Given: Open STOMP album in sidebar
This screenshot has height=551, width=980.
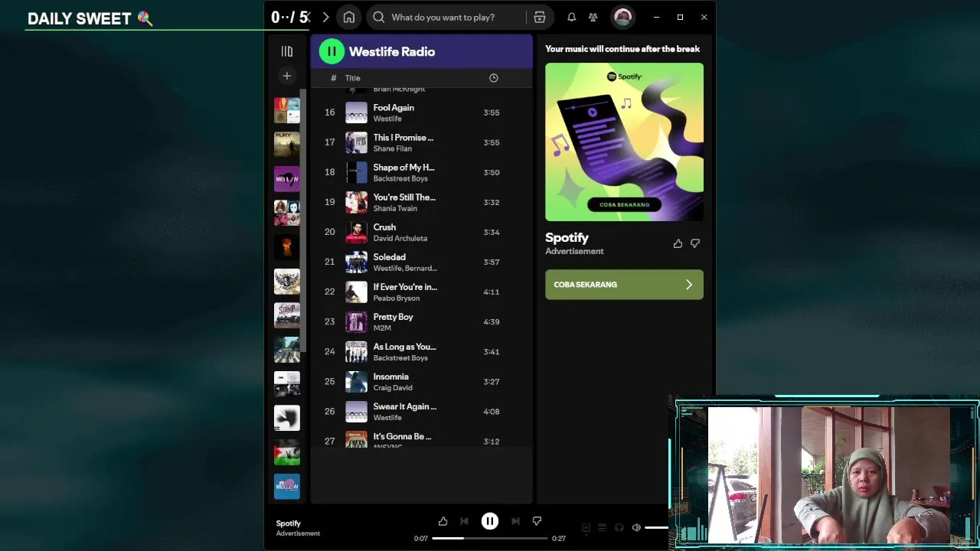Looking at the screenshot, I should 287,315.
